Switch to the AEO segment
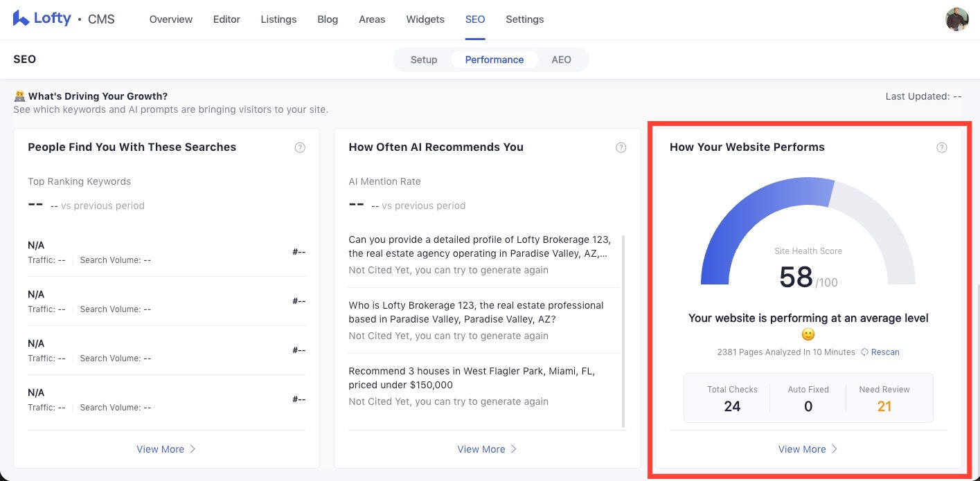Viewport: 980px width, 481px height. tap(561, 60)
